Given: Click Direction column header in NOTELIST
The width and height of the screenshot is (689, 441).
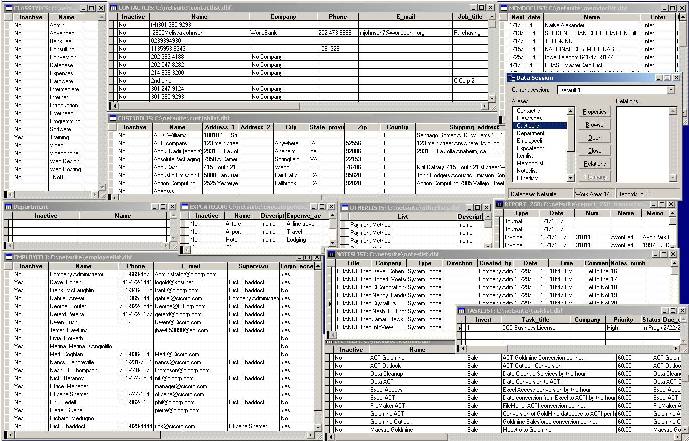Looking at the screenshot, I should click(x=459, y=263).
